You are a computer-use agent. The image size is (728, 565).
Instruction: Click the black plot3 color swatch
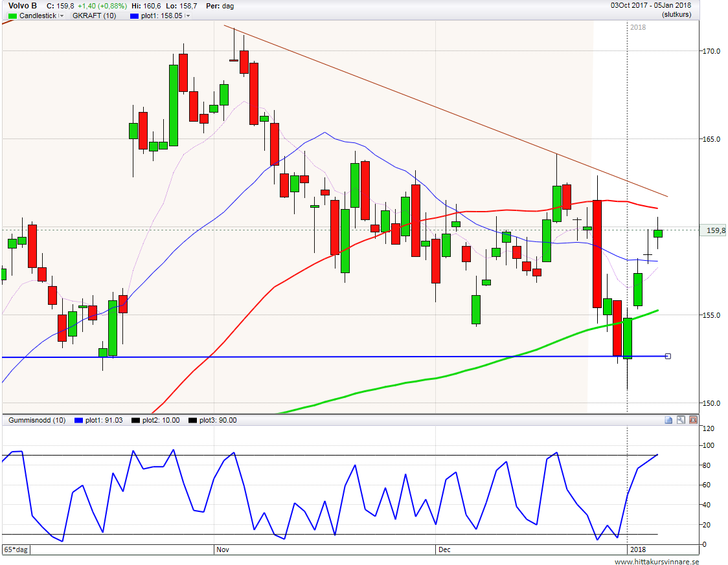192,420
